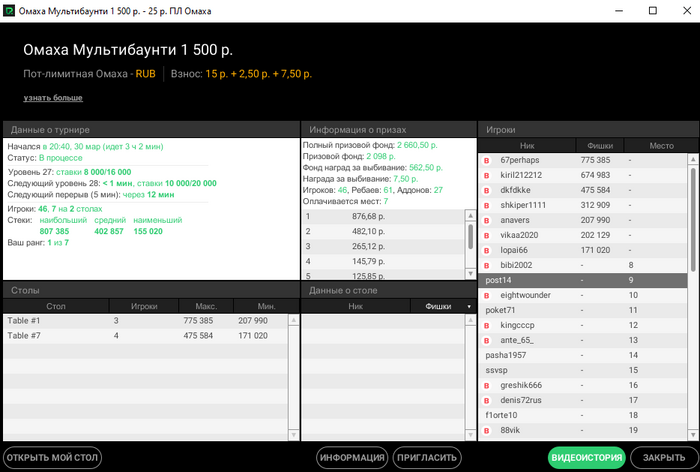Select the 876,68 р. first place prize row
The width and height of the screenshot is (700, 472).
(383, 217)
